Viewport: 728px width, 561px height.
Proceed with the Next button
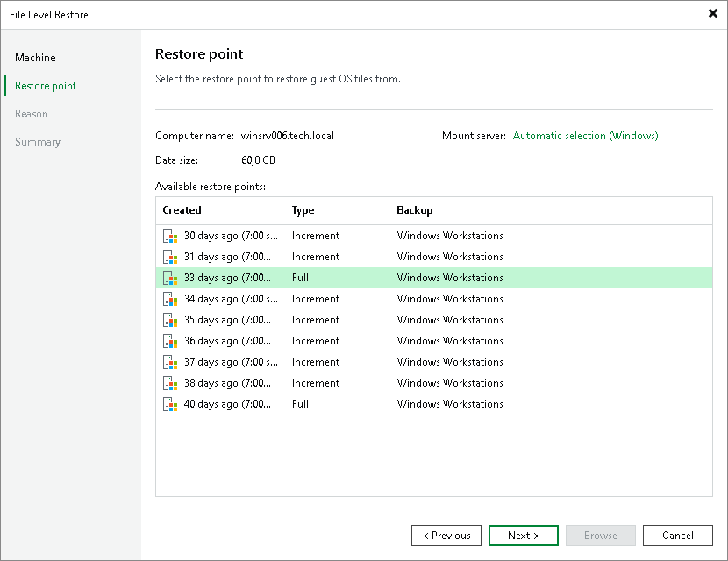point(524,536)
